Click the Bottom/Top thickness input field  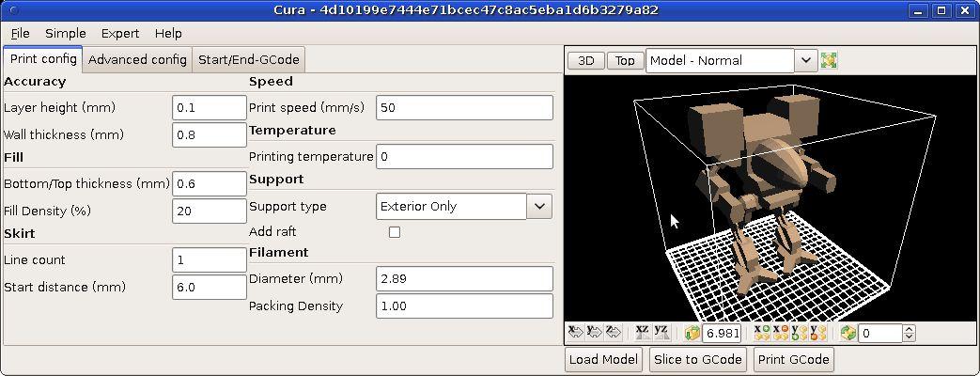(210, 184)
